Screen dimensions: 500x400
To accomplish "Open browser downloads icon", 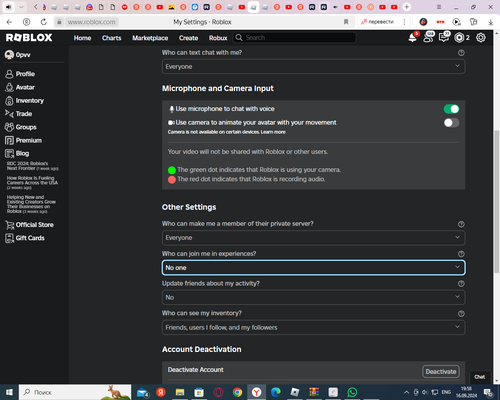I will pyautogui.click(x=491, y=22).
